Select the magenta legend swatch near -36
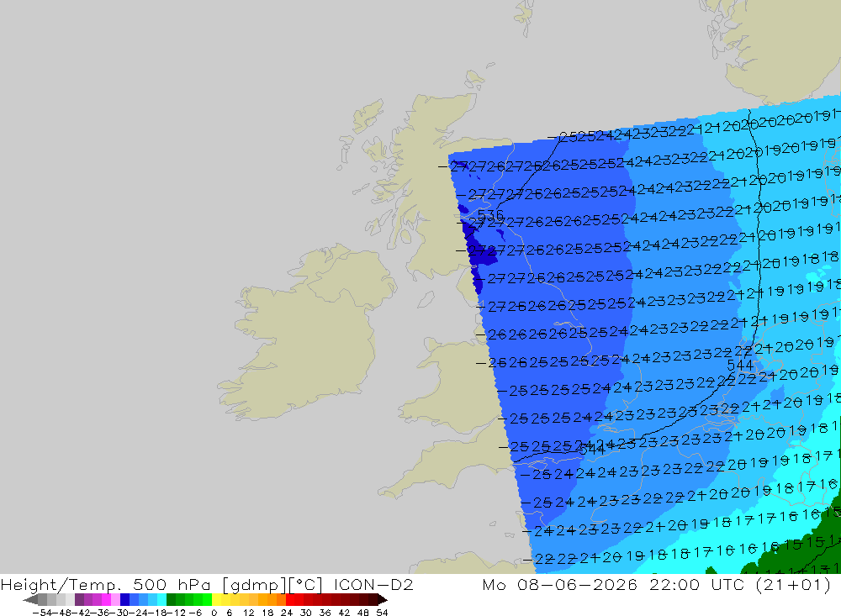 (x=106, y=600)
